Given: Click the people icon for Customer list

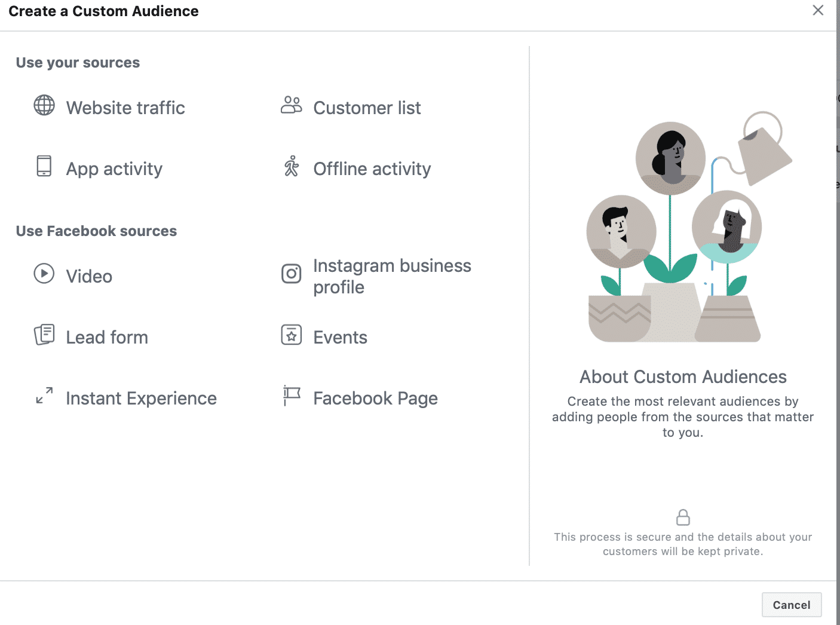Looking at the screenshot, I should 292,105.
